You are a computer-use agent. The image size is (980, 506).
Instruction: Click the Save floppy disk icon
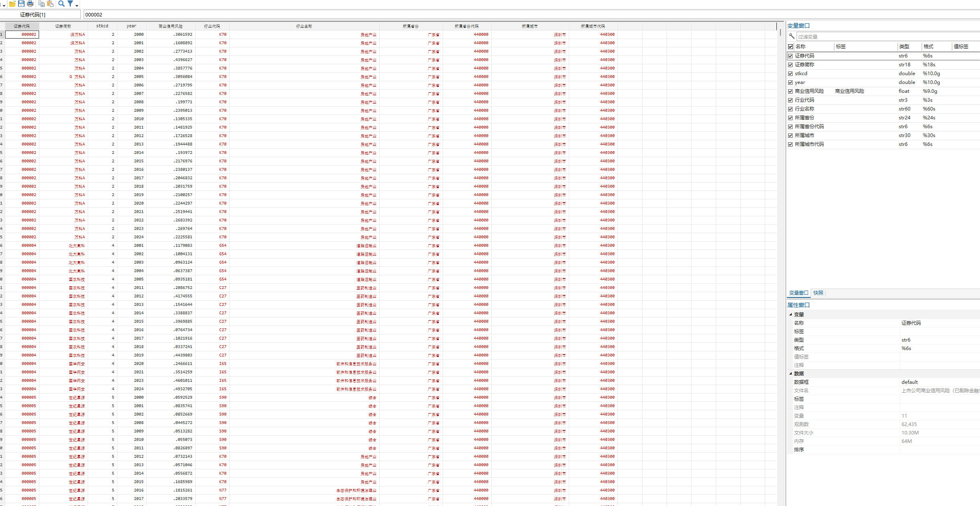pyautogui.click(x=21, y=4)
